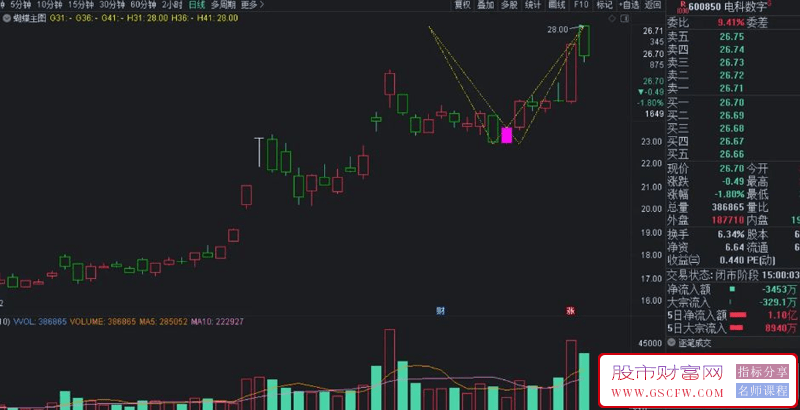The image size is (800, 410).
Task: Click the 外盘 187710 value
Action: [x=728, y=220]
